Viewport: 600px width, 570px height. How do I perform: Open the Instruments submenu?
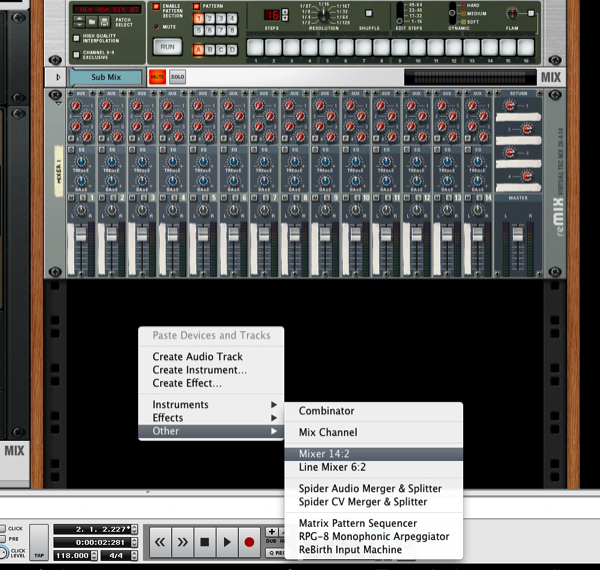tap(211, 404)
